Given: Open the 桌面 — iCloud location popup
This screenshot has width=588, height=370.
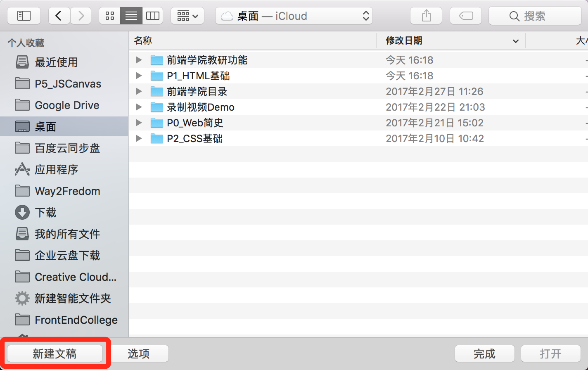Looking at the screenshot, I should [x=294, y=16].
